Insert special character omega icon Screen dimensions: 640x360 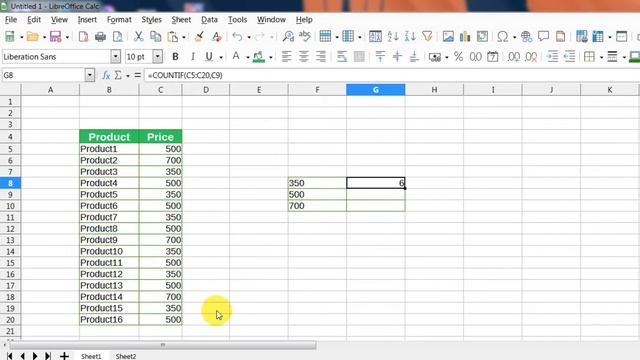tap(503, 37)
